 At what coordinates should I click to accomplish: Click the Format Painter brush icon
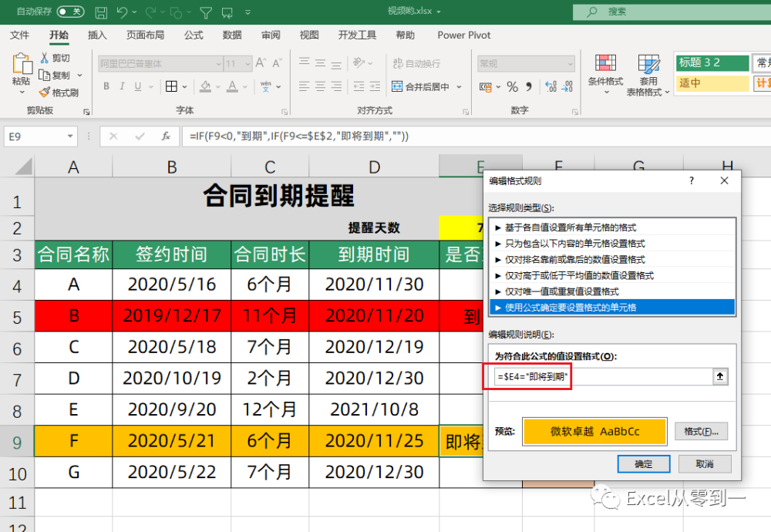pyautogui.click(x=44, y=92)
